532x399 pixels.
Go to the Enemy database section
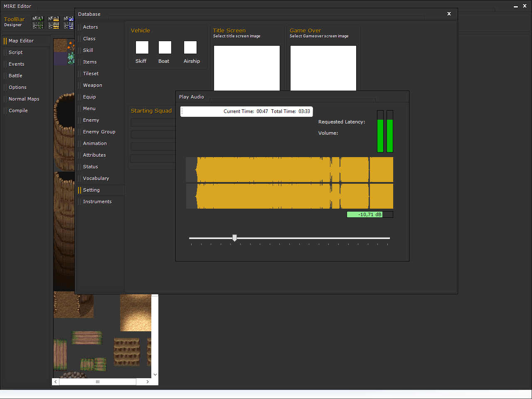click(101, 120)
